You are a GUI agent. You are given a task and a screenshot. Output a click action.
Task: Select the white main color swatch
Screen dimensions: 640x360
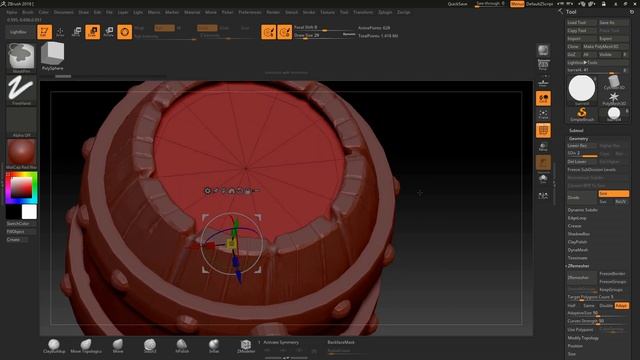(29, 212)
